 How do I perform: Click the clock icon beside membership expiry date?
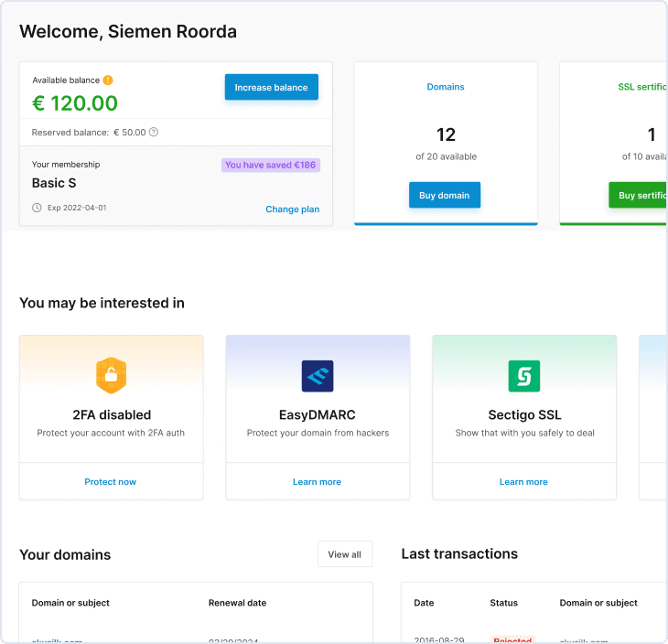[37, 208]
